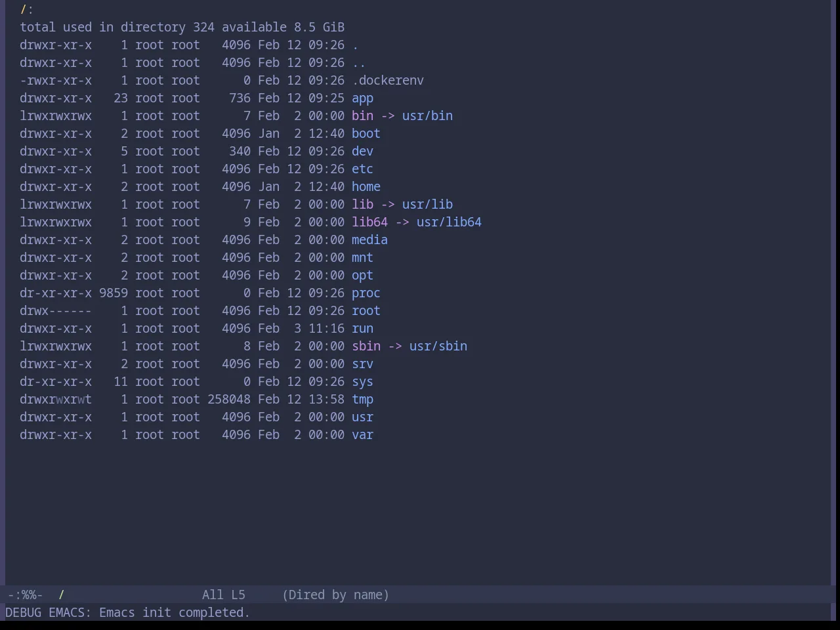The height and width of the screenshot is (630, 840).
Task: Click '(Dired by name)' mode indicator
Action: (x=335, y=595)
